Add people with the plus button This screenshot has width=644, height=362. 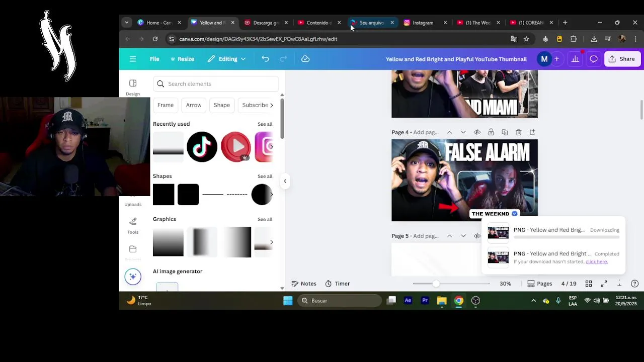click(557, 59)
